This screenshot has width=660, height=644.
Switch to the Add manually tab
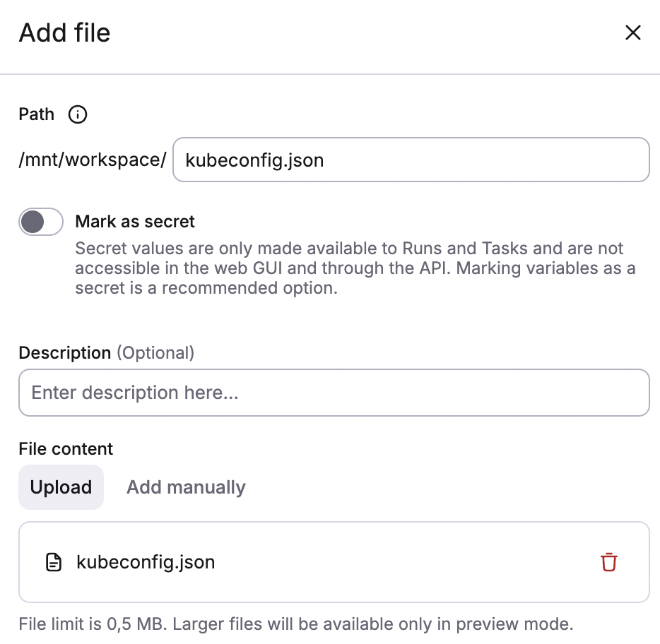pyautogui.click(x=185, y=487)
